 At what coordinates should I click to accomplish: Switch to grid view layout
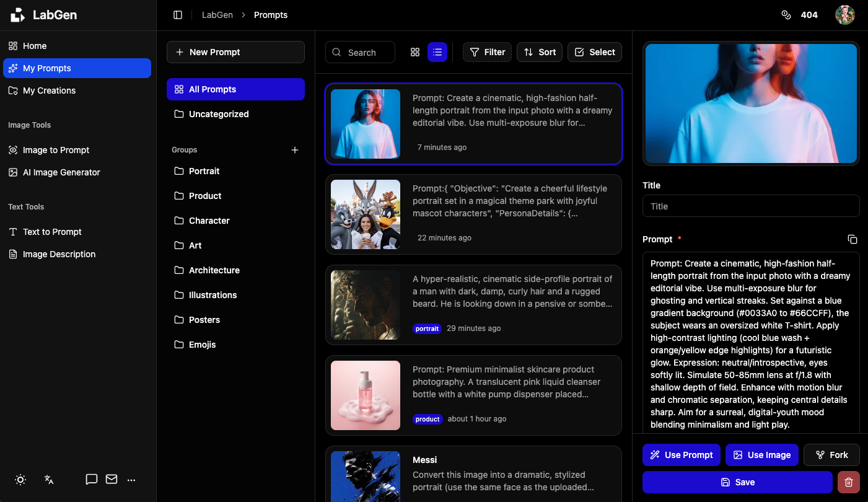point(415,52)
